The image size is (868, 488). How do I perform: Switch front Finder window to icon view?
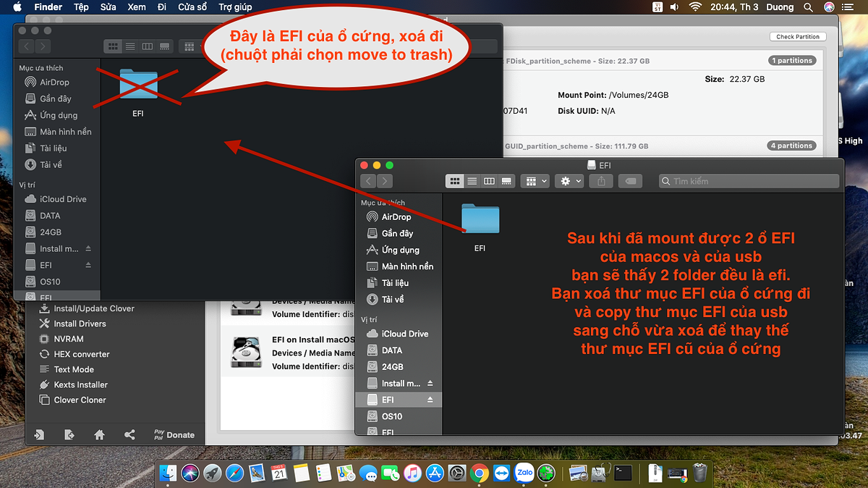coord(455,181)
